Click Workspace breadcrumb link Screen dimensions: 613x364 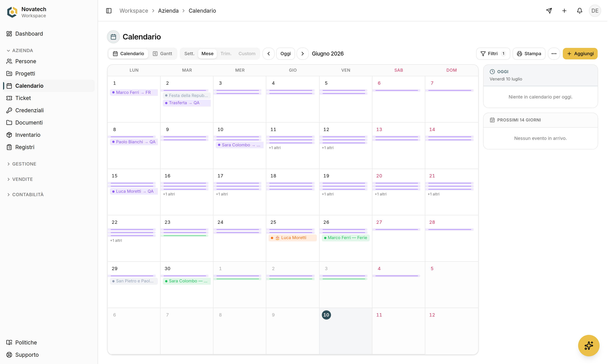(134, 11)
